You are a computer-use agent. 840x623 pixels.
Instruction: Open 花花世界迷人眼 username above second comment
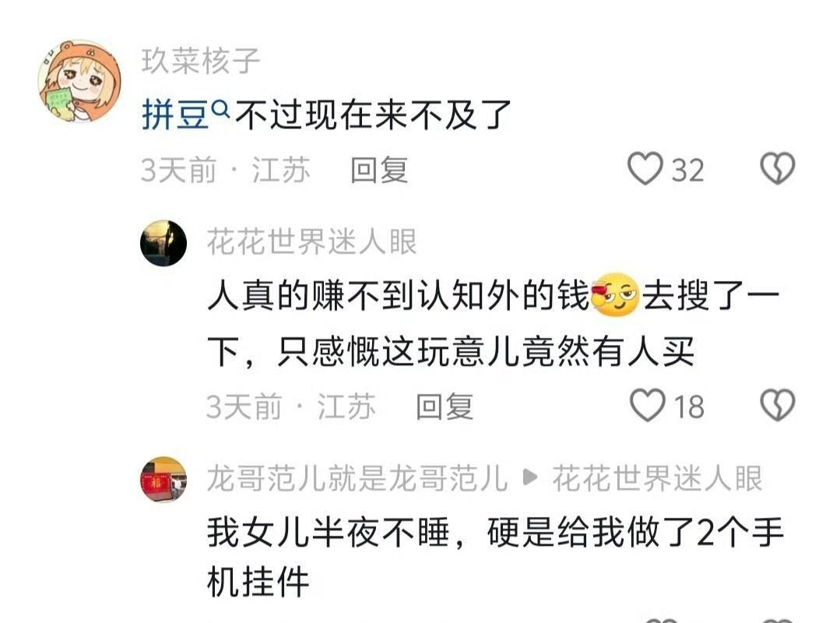click(x=311, y=241)
